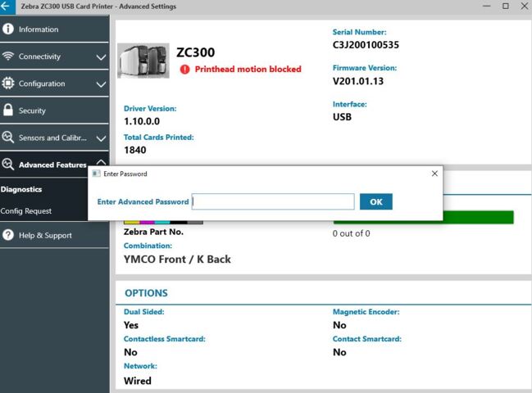Click the 0 out of 0 text
This screenshot has height=393, width=532.
[351, 233]
